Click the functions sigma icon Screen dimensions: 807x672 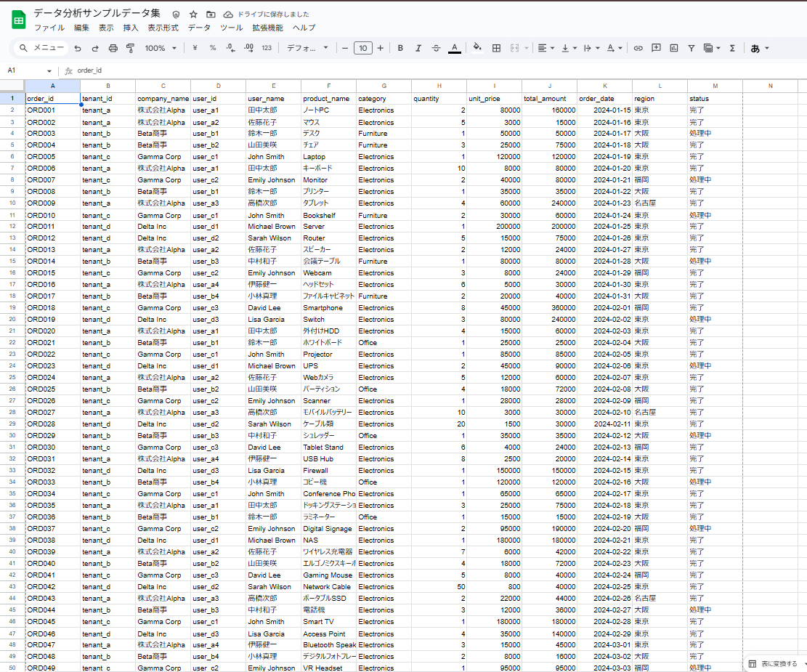coord(732,48)
